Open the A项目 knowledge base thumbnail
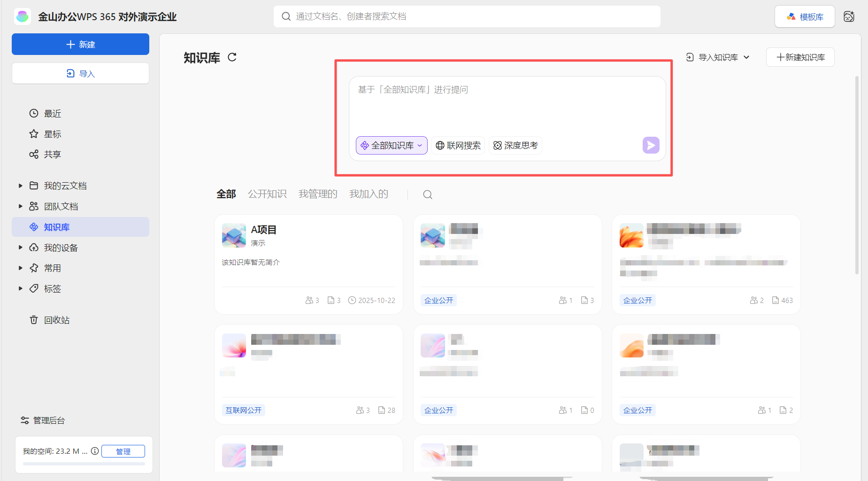Screen dimensions: 868x481 point(234,235)
